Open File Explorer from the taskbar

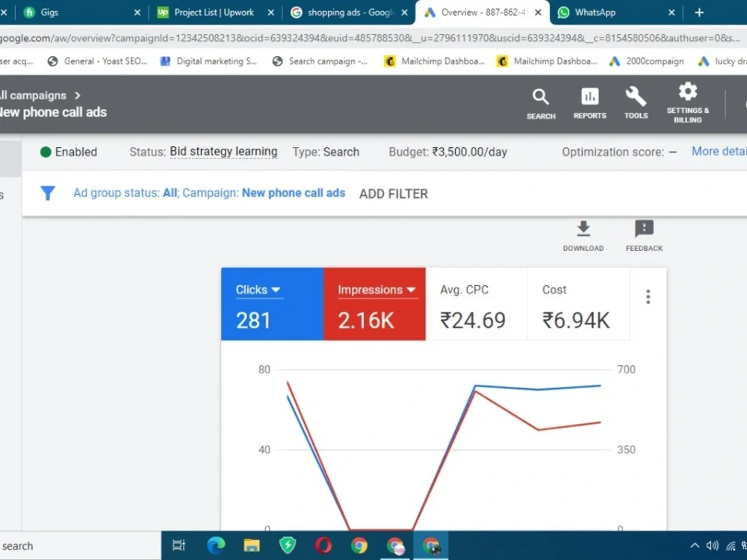(x=252, y=545)
